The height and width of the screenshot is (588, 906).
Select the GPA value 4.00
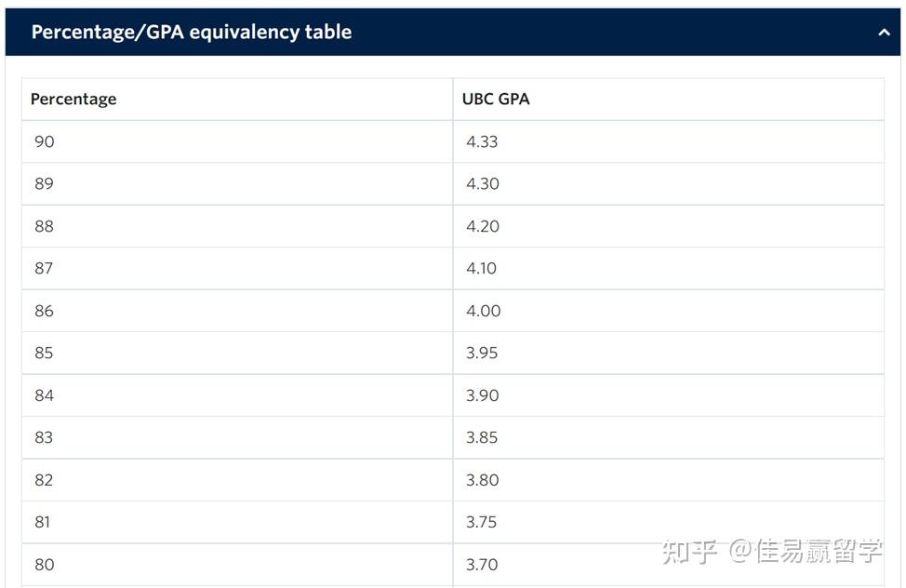tap(483, 310)
